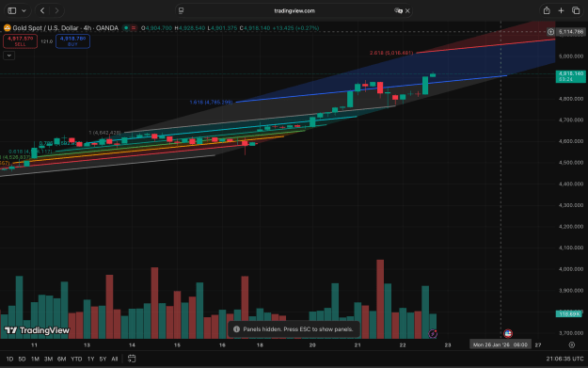Select the blue 1.618 trend line
588x368 pixels.
pos(372,88)
